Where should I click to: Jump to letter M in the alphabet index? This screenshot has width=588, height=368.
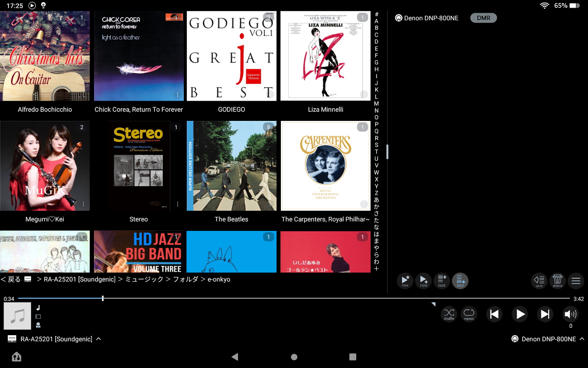click(x=376, y=103)
